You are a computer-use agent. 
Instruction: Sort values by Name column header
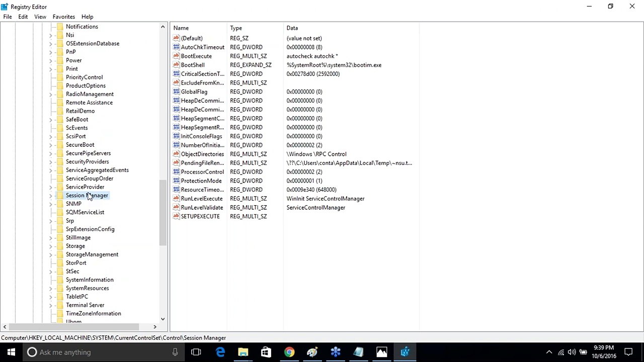[x=199, y=28]
